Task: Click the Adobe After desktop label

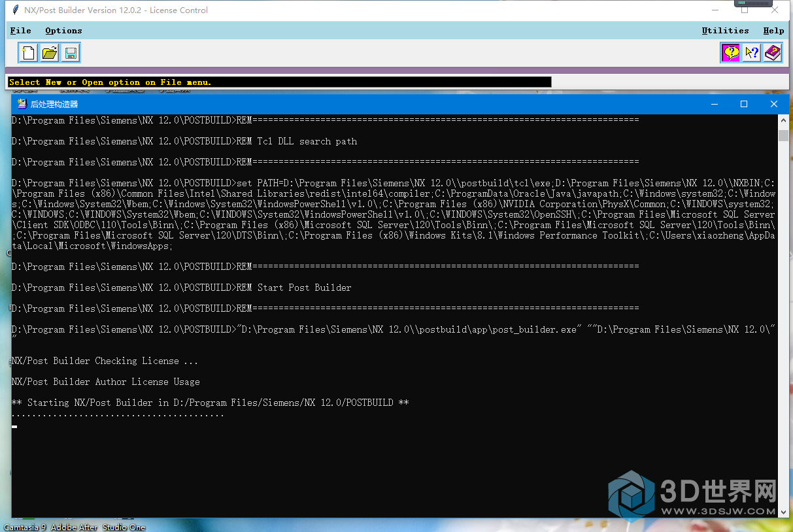Action: pos(75,527)
